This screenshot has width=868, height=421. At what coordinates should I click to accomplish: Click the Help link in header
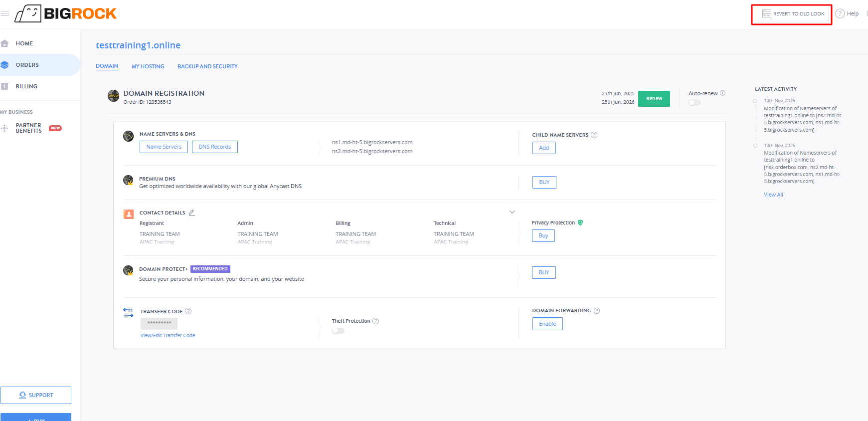(853, 13)
